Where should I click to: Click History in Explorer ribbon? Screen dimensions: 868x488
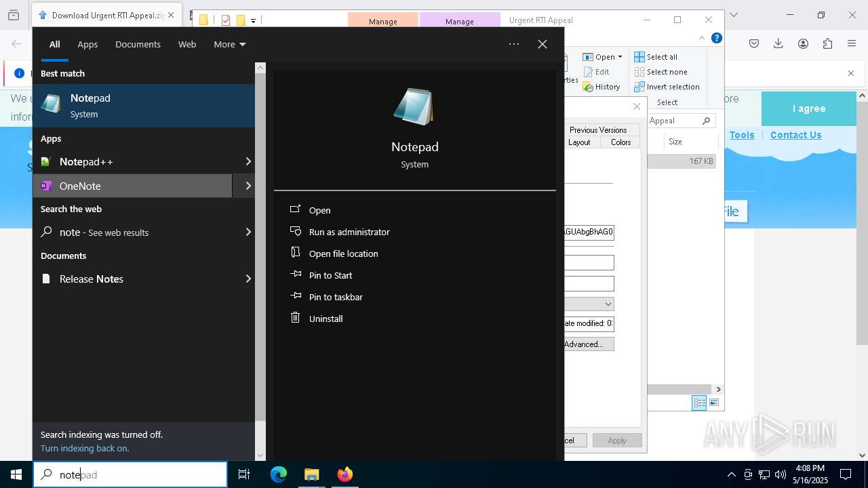pos(601,87)
